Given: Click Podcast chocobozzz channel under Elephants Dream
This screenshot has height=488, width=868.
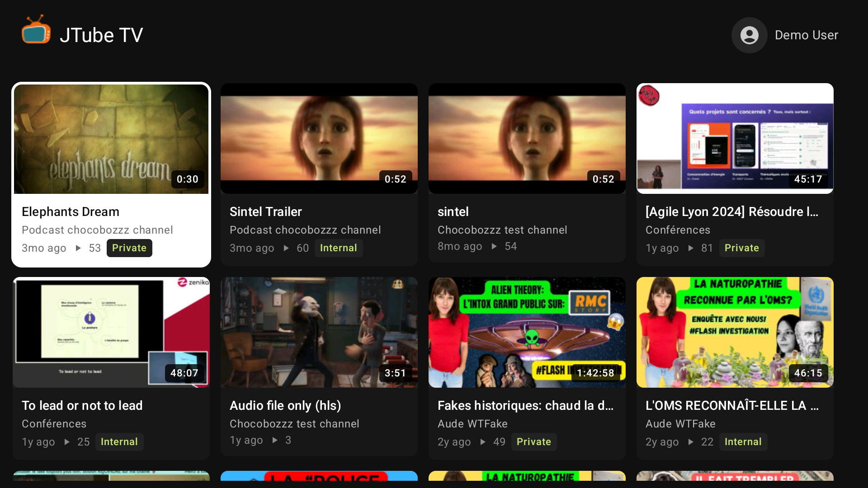Looking at the screenshot, I should 97,230.
